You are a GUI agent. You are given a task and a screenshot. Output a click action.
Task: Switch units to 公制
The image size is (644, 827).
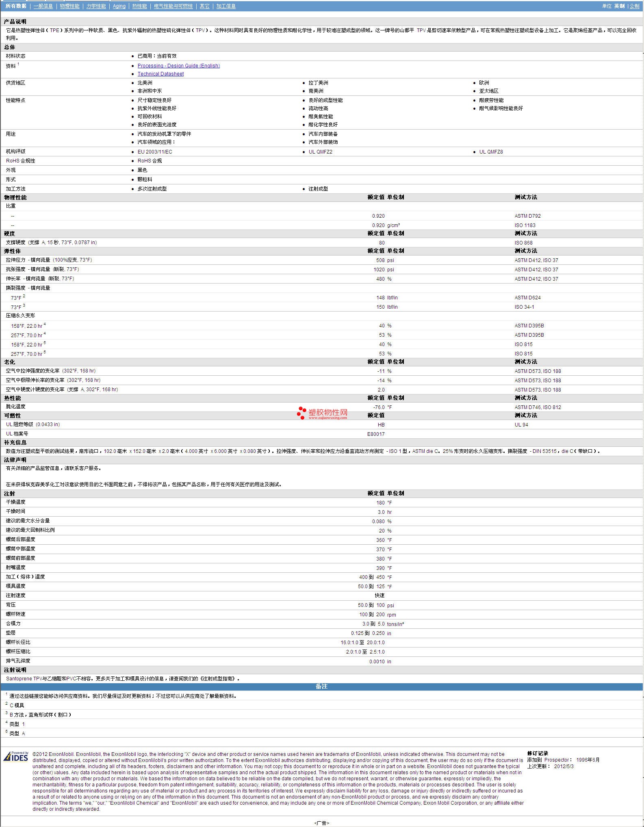tap(635, 6)
